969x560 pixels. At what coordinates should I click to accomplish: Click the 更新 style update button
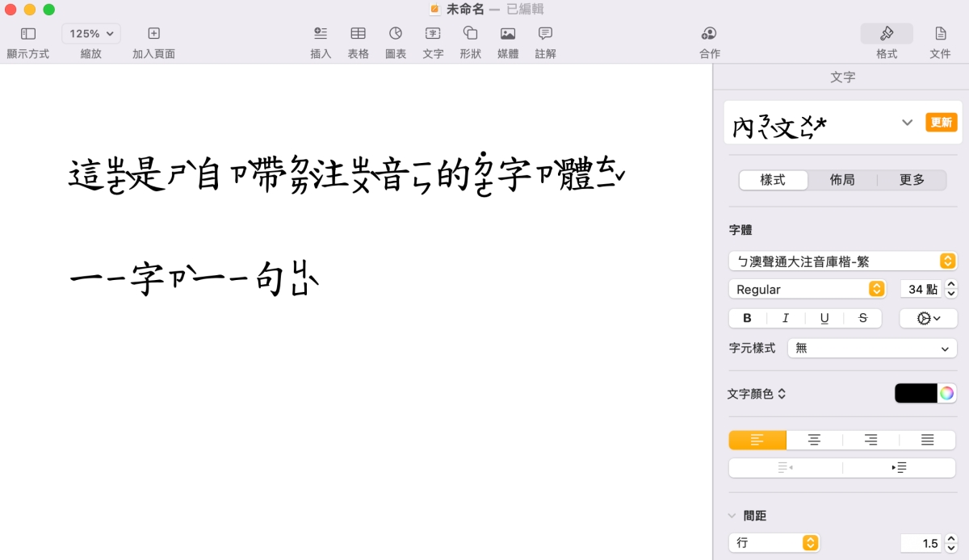pos(942,122)
